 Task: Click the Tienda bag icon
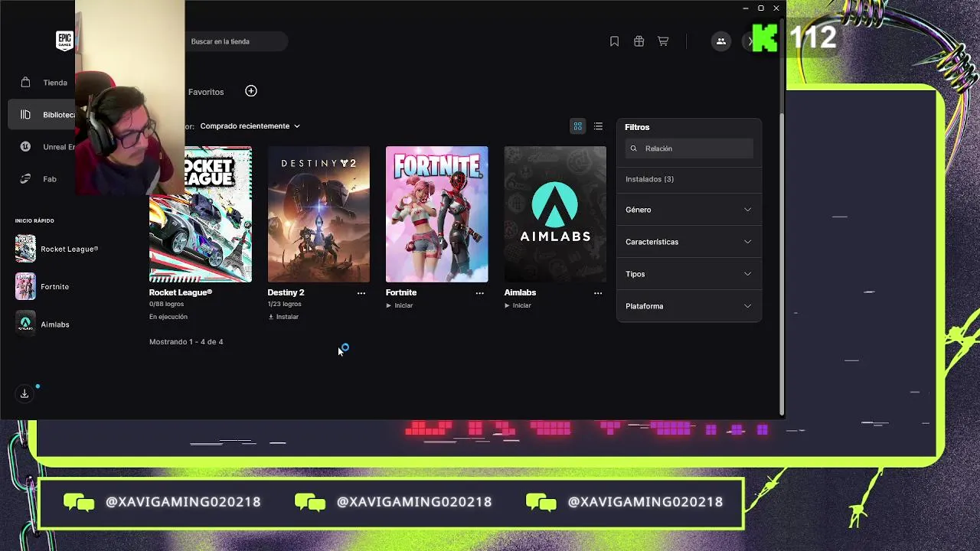(x=25, y=83)
